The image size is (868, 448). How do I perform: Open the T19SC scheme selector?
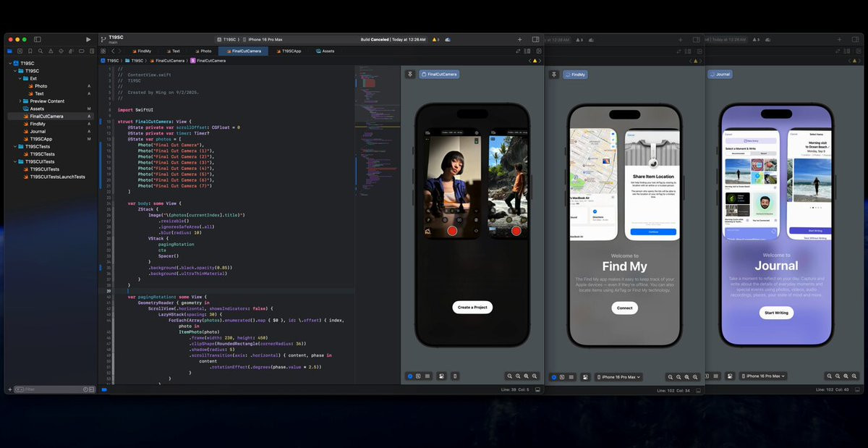tap(229, 39)
